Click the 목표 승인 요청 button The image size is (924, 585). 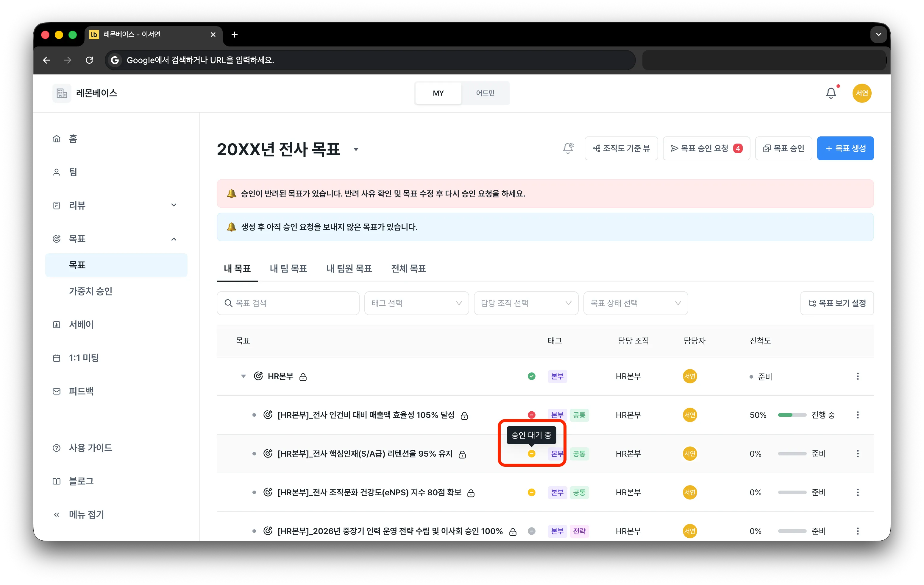pyautogui.click(x=706, y=148)
